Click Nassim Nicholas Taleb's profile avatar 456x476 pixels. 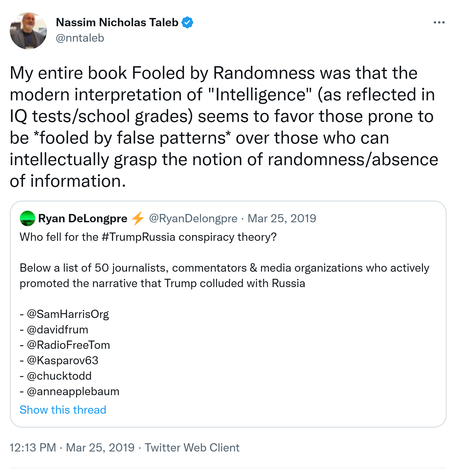point(28,31)
